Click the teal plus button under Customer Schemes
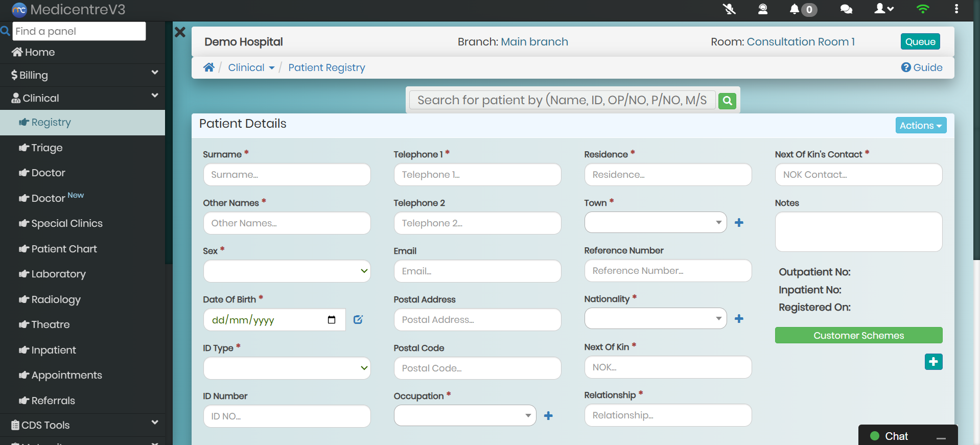The height and width of the screenshot is (445, 980). (933, 362)
